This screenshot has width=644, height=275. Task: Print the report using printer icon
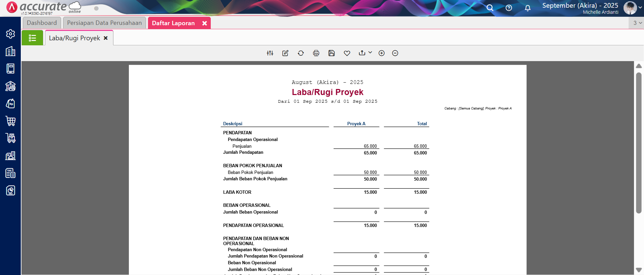[x=316, y=53]
